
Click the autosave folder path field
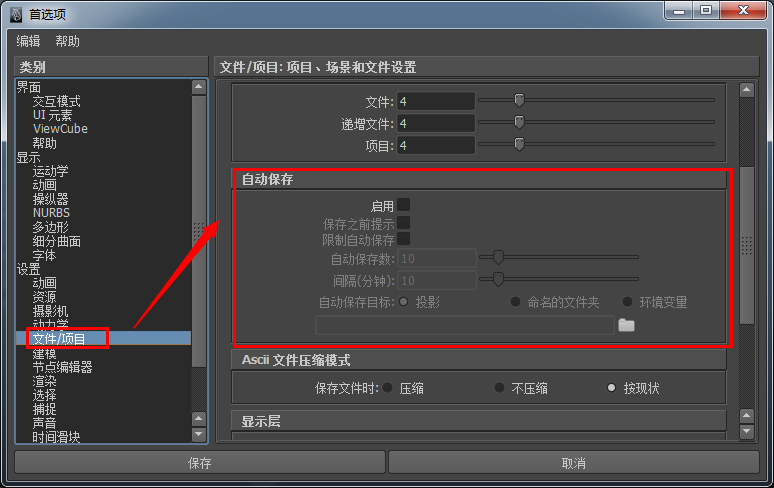464,325
